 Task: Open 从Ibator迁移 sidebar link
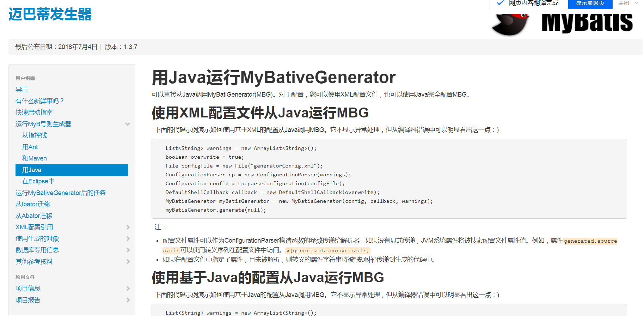(x=33, y=204)
